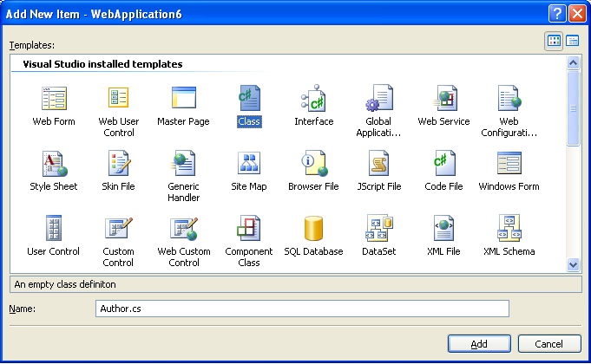Open the dialog Help question mark button

pyautogui.click(x=556, y=13)
